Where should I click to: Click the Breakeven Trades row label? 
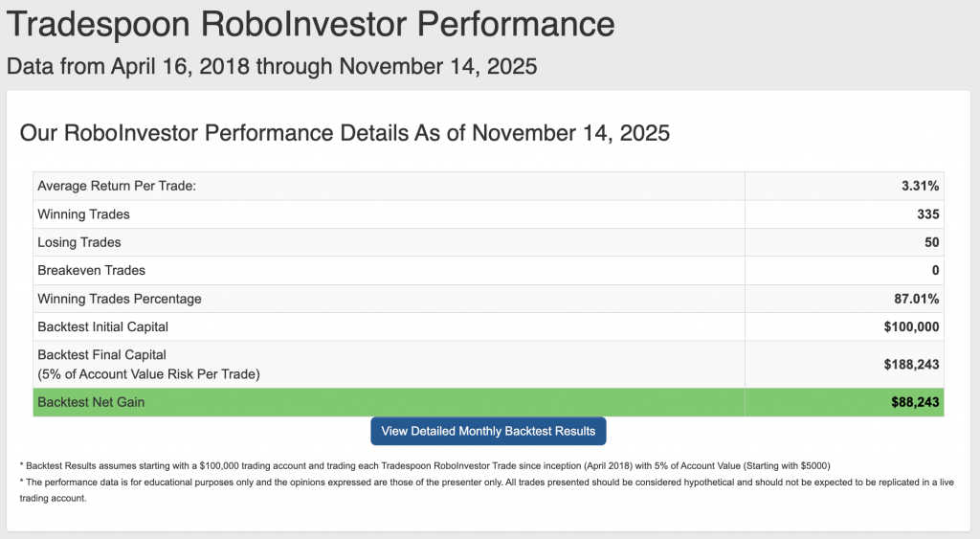pos(92,270)
